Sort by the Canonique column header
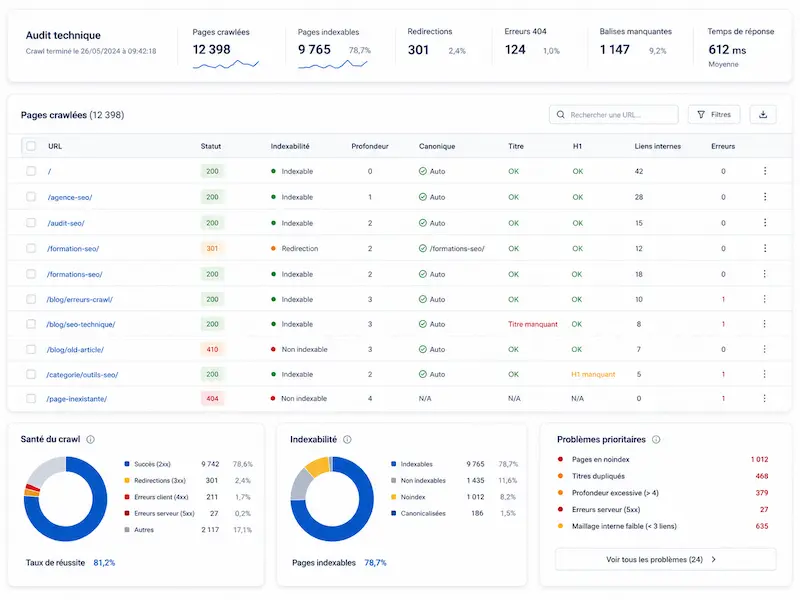800x600 pixels. pos(437,146)
